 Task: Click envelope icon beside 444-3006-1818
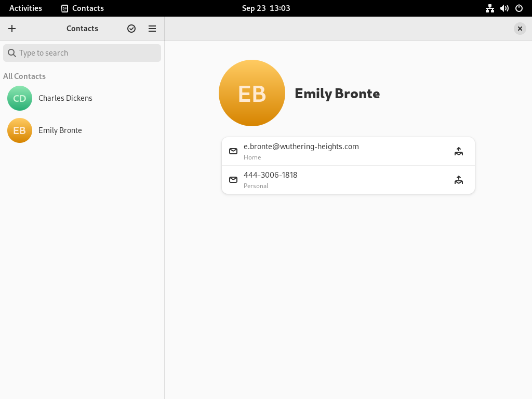(x=233, y=180)
